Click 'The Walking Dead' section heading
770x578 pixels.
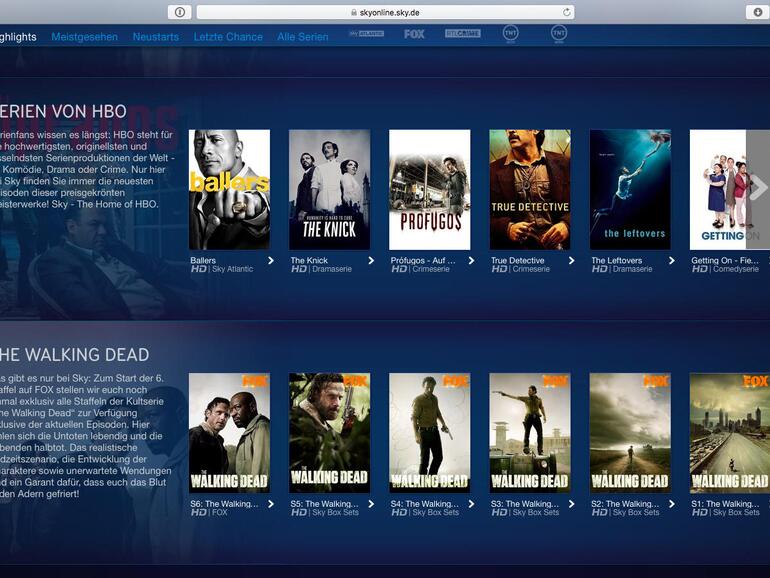(x=74, y=355)
